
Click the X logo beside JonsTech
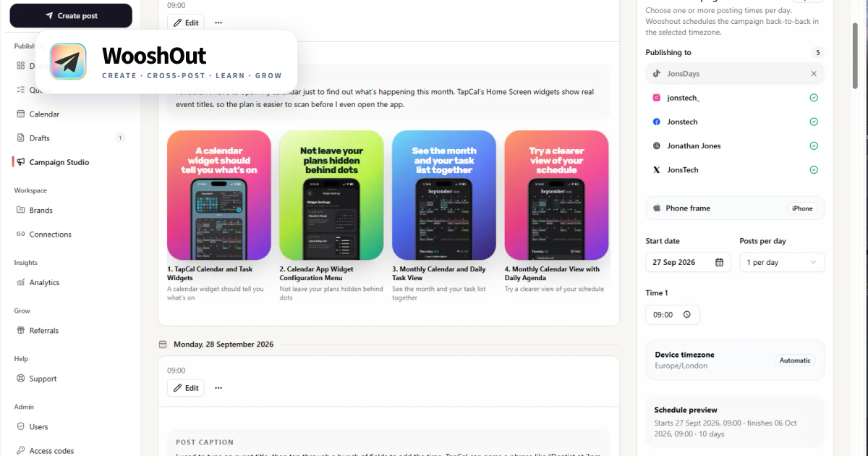(657, 169)
